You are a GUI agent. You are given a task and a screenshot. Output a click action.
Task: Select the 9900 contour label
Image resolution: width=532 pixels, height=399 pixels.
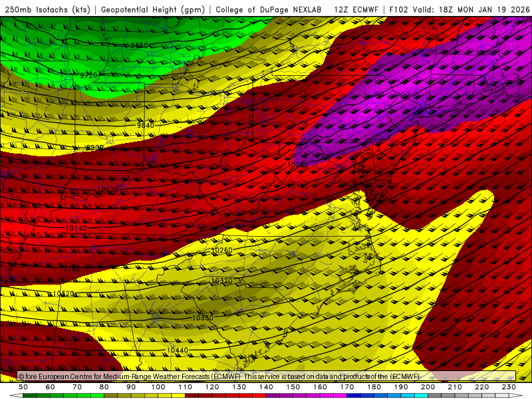94,148
